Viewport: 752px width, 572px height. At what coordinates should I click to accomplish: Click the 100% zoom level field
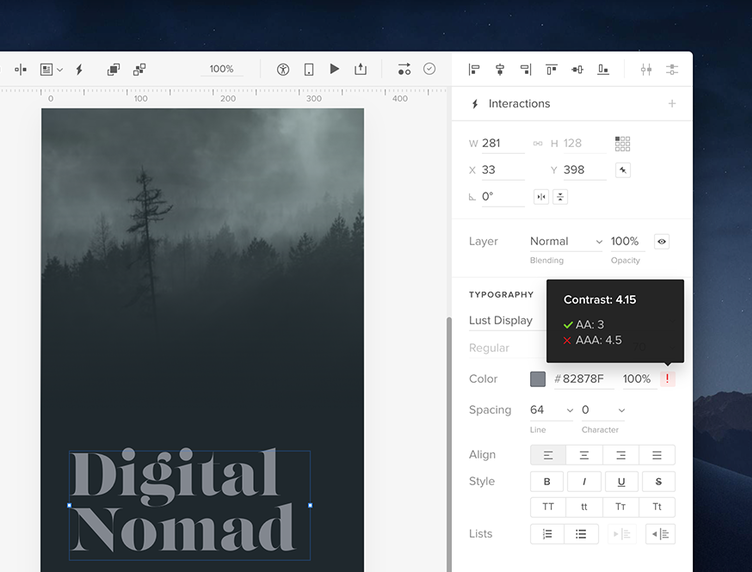pos(222,69)
